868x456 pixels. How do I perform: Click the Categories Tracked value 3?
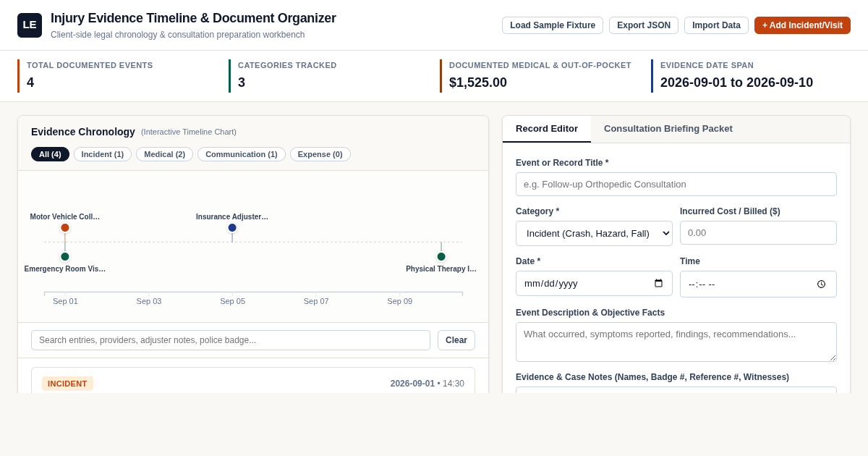242,83
